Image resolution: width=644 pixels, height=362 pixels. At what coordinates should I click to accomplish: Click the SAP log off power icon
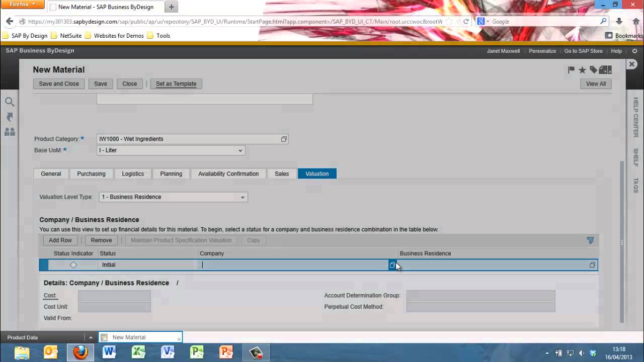634,51
